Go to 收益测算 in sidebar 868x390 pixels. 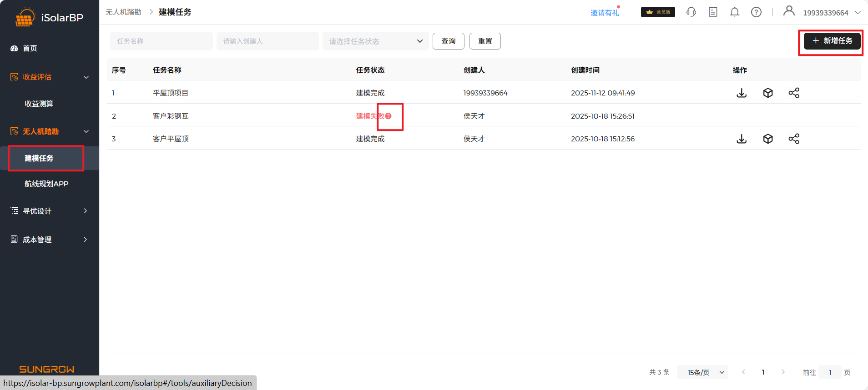click(x=39, y=104)
